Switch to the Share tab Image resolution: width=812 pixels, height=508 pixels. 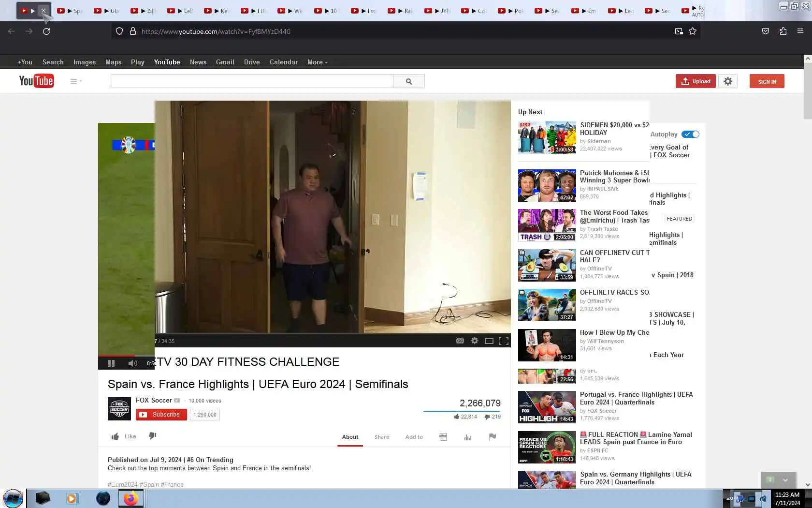[382, 437]
